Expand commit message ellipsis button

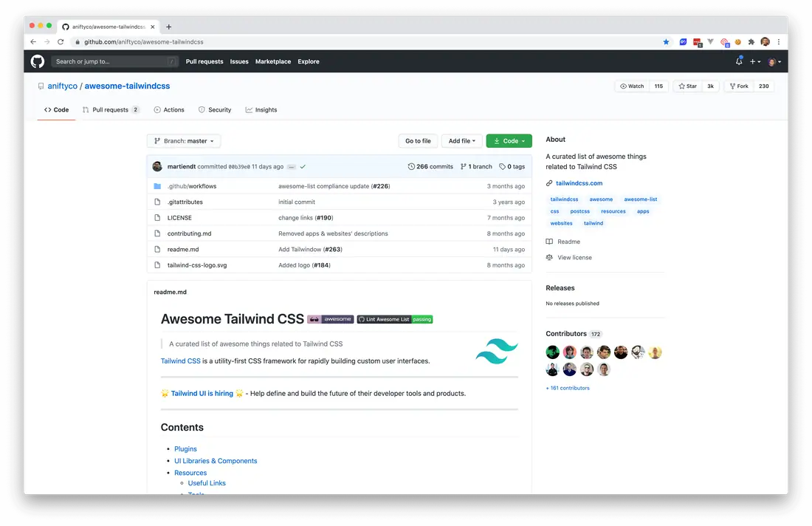292,167
